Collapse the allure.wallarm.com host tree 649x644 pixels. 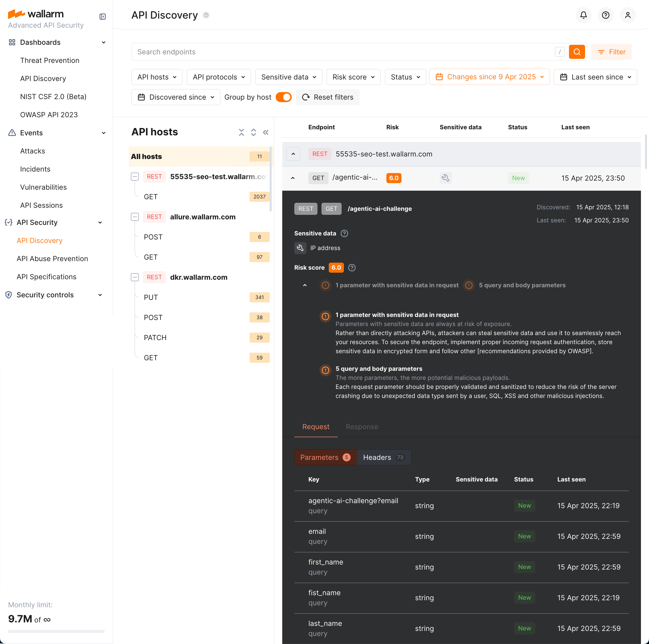[135, 217]
